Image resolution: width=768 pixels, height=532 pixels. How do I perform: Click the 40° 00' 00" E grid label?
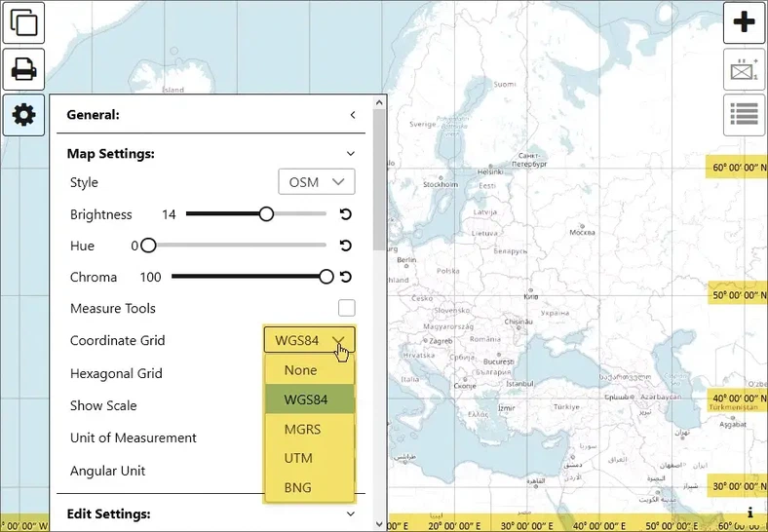point(599,525)
